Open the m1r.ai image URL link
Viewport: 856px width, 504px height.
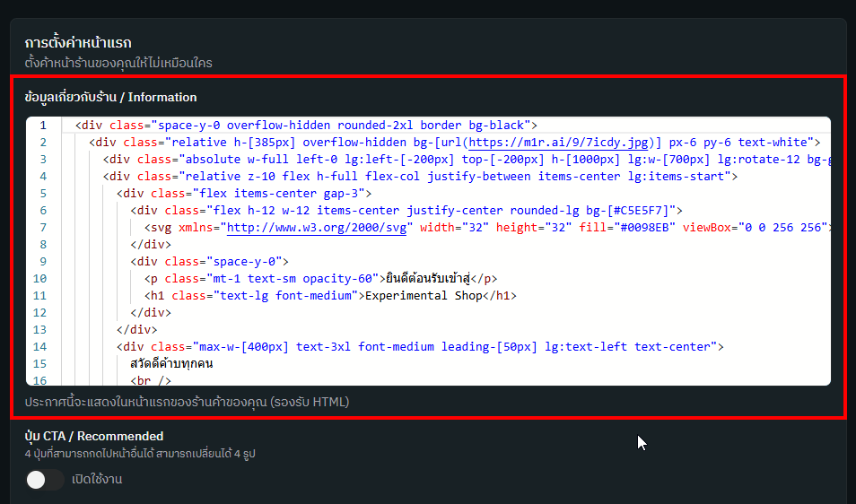[562, 142]
